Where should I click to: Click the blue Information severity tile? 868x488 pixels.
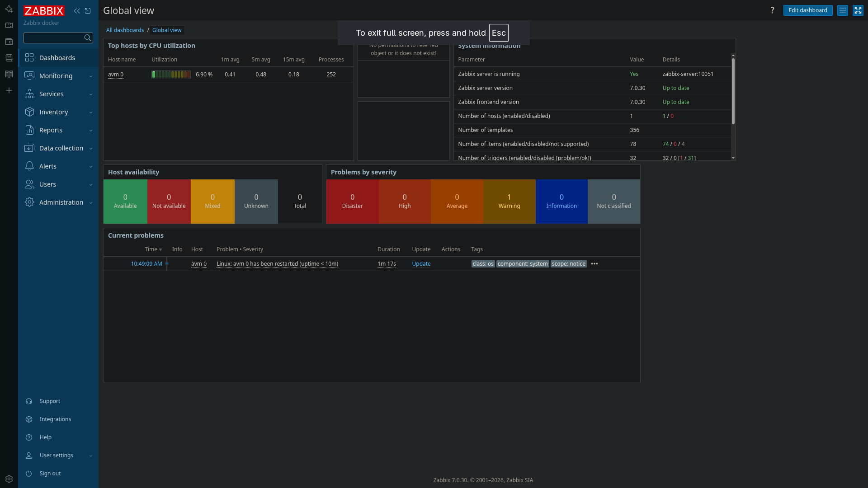click(561, 202)
